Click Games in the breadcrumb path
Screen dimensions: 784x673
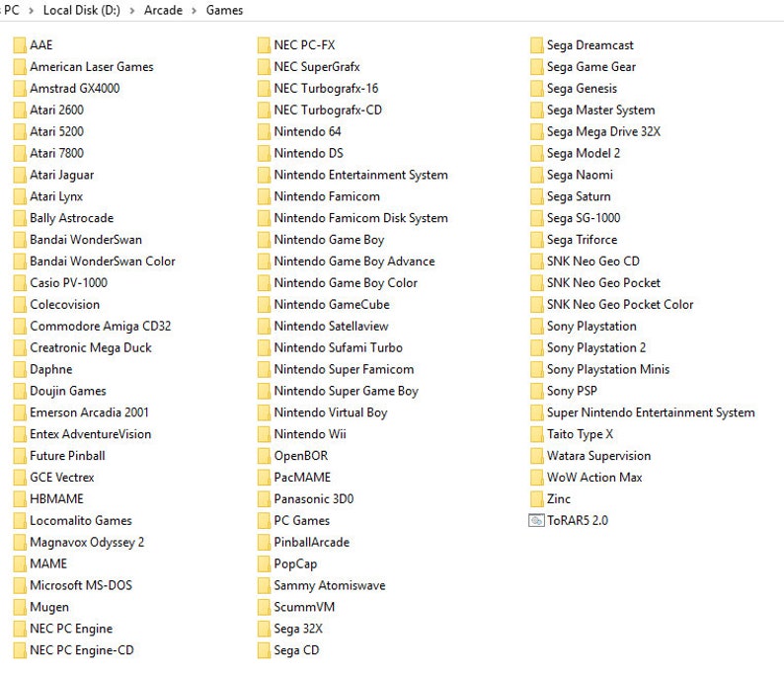[224, 10]
